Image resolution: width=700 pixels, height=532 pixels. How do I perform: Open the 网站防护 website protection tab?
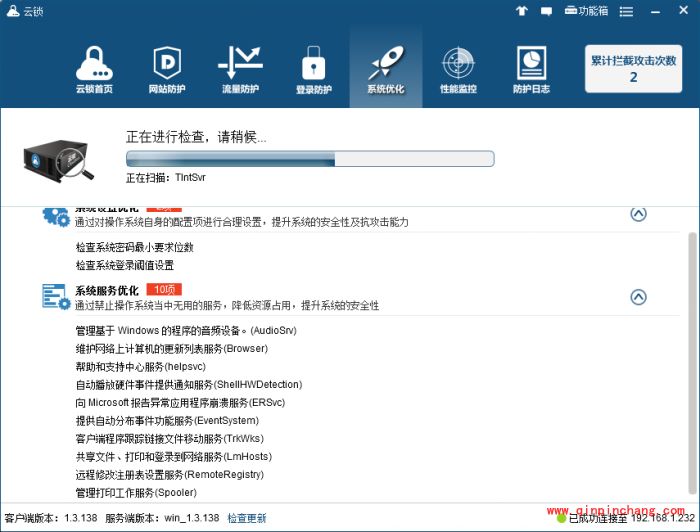[x=167, y=70]
